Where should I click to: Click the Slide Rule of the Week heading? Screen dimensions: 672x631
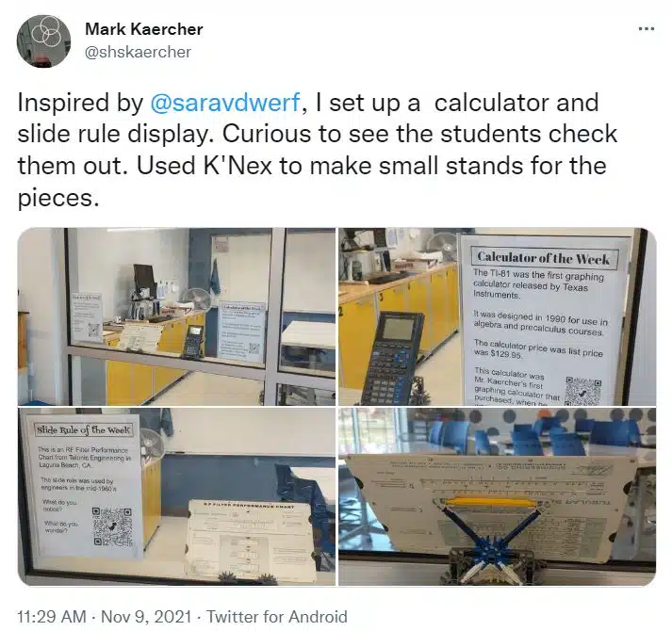84,429
